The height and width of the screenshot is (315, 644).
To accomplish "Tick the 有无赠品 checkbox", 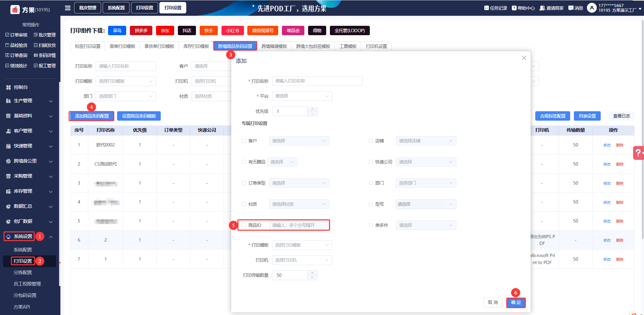I will click(x=244, y=162).
